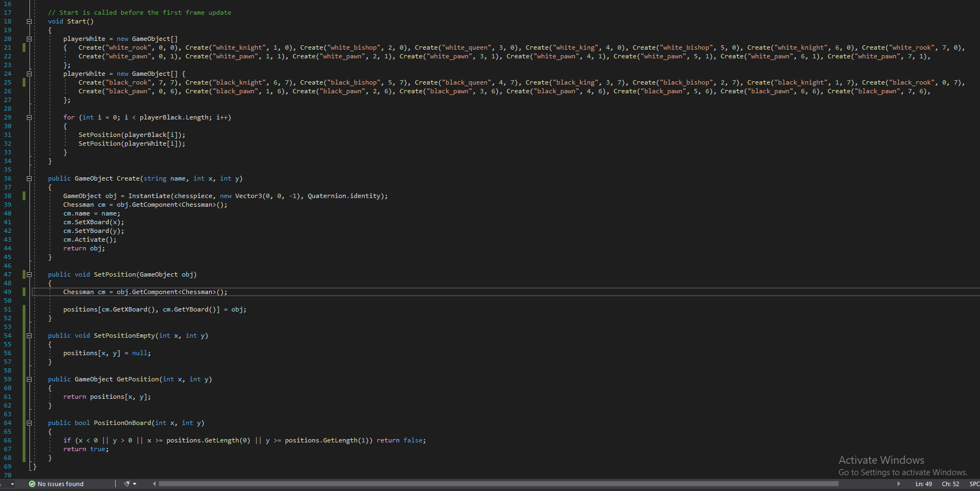
Task: Click line number 66 in the gutter
Action: [8, 440]
